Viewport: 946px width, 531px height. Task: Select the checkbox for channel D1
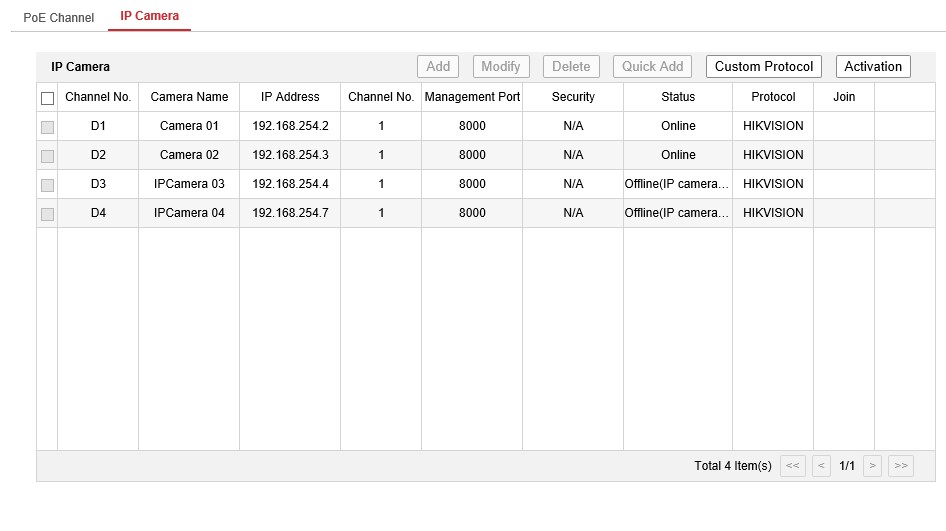tap(47, 127)
